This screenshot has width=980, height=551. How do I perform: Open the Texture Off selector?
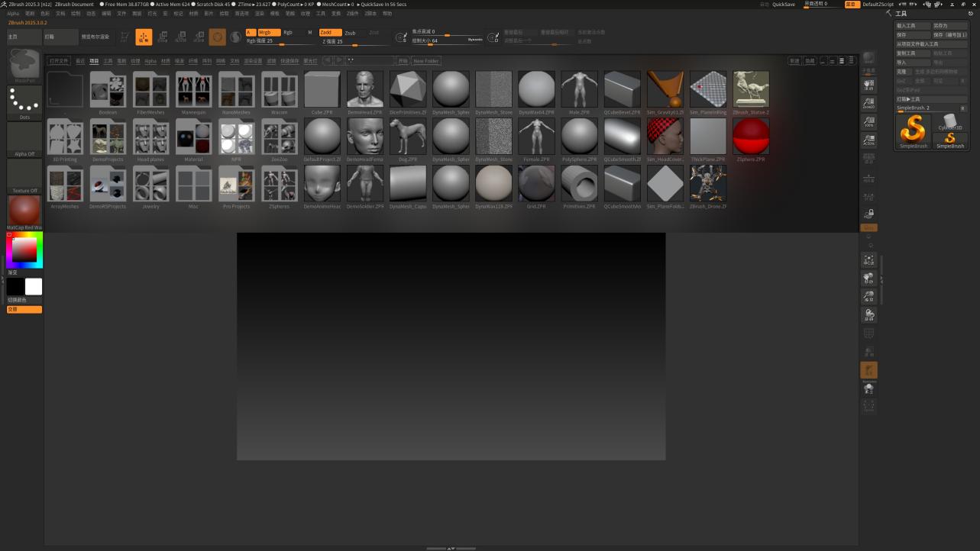24,174
